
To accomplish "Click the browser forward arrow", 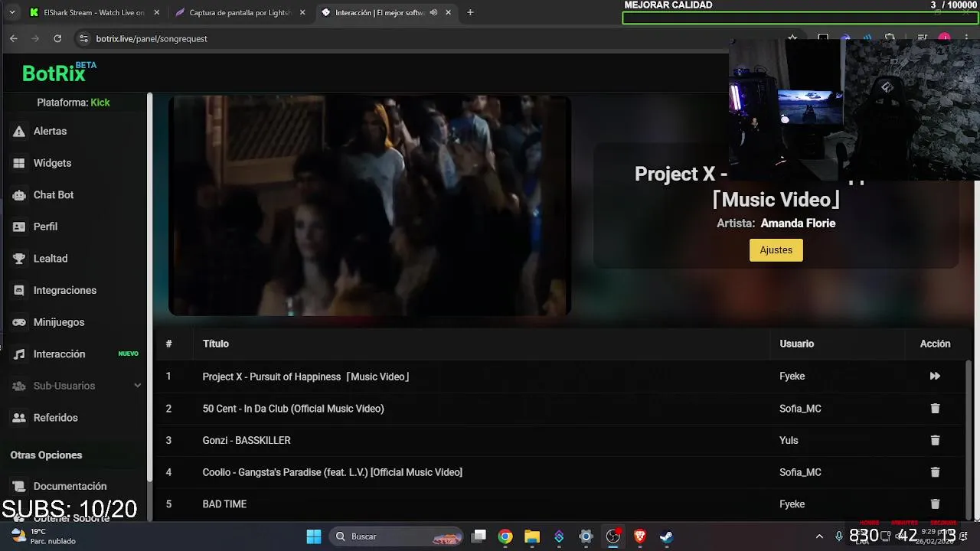I will click(35, 38).
